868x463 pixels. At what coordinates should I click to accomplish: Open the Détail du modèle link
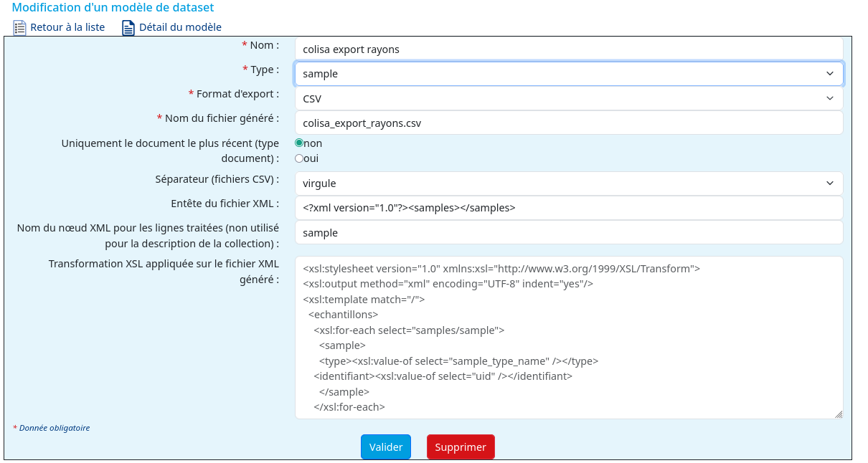pos(180,27)
